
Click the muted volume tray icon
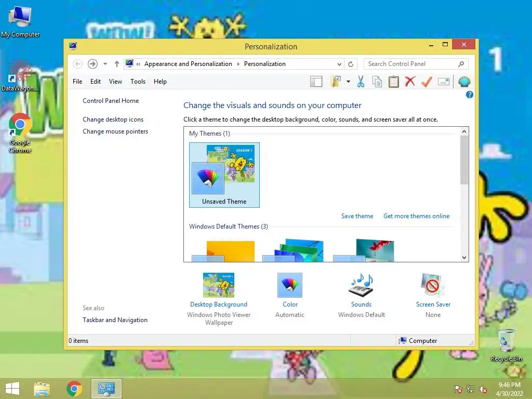[x=483, y=389]
